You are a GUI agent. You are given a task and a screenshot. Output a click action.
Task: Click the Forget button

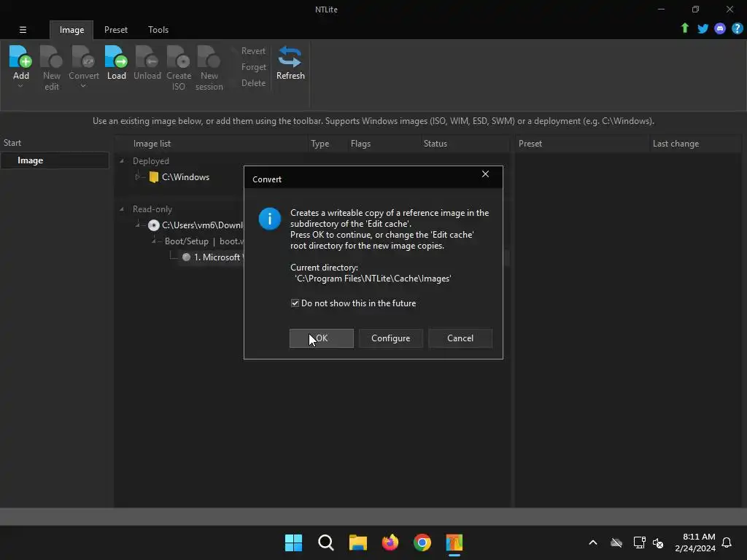pos(253,67)
